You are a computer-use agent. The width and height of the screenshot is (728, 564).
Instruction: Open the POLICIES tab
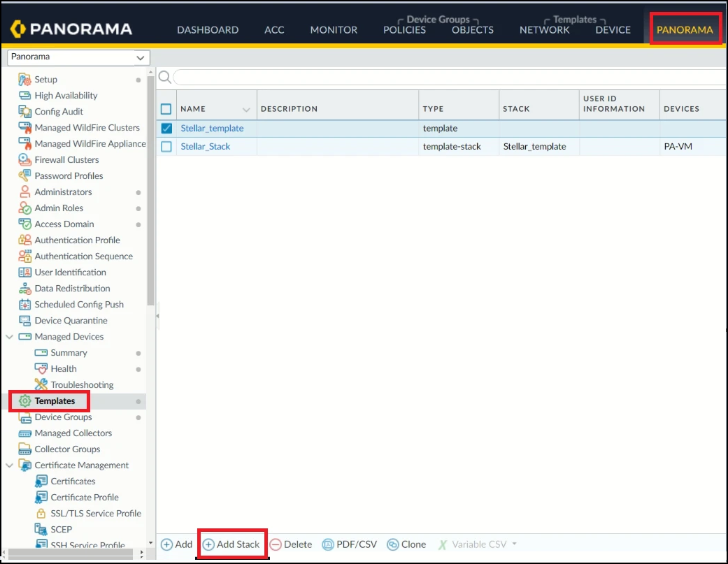tap(404, 30)
